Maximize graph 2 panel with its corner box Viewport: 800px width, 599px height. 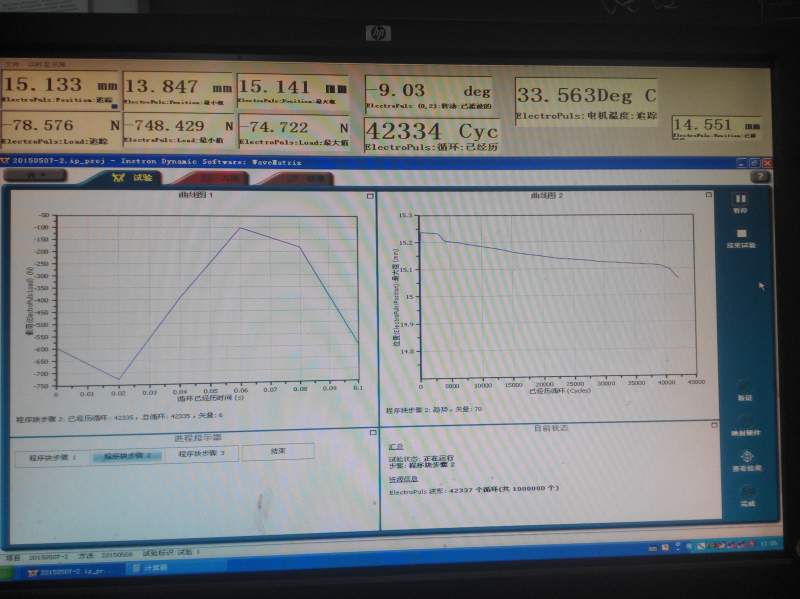(x=708, y=195)
